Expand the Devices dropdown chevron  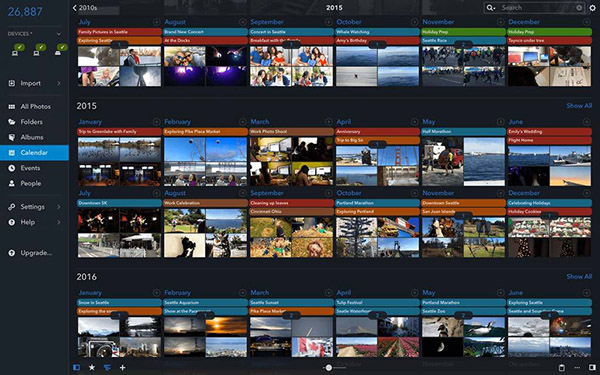coord(59,34)
